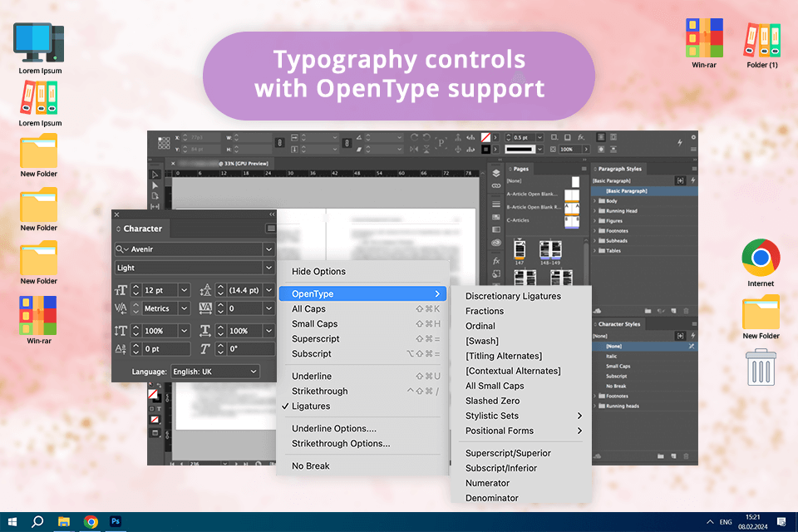This screenshot has height=532, width=798.
Task: Open the stroke type solid line selector
Action: pyautogui.click(x=524, y=149)
